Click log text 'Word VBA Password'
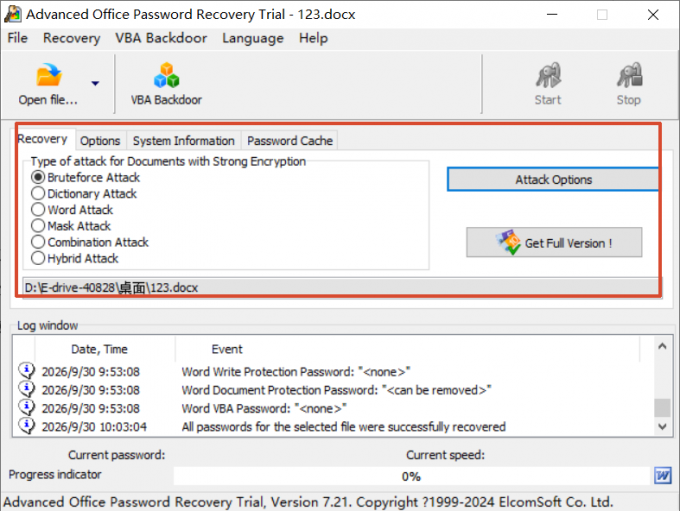 [235, 409]
